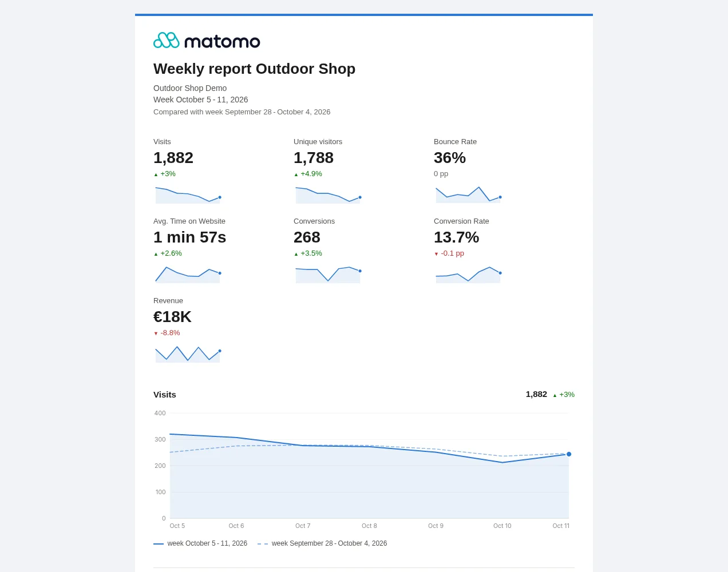Click the Oct 8 label on chart axis
The width and height of the screenshot is (728, 572).
pos(369,526)
